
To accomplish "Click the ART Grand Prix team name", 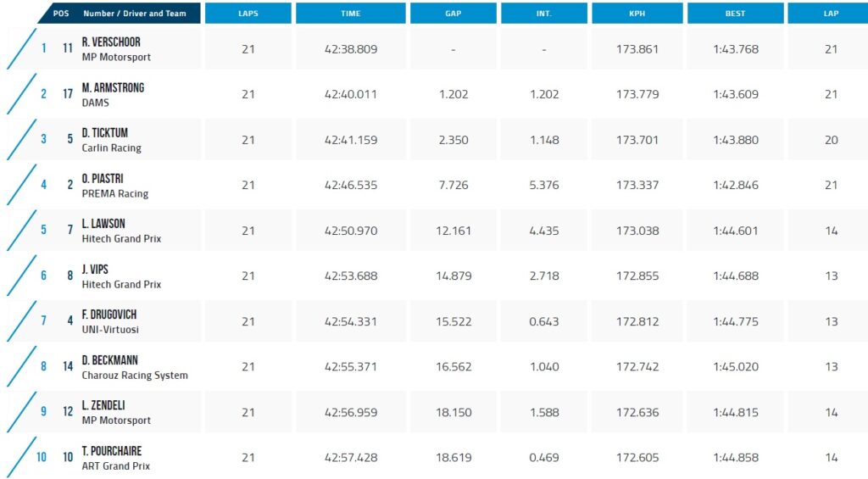I will (115, 465).
